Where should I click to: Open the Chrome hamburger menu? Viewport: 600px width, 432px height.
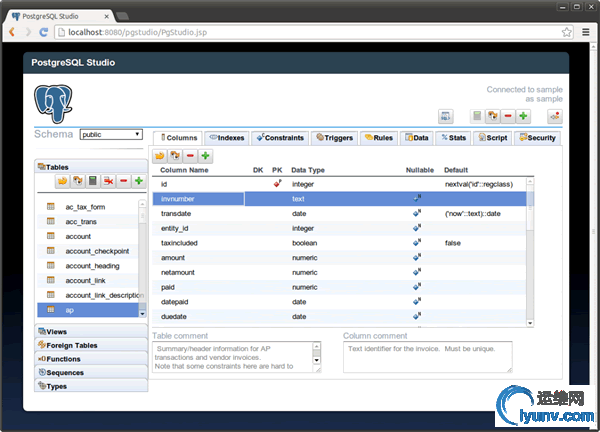(585, 32)
